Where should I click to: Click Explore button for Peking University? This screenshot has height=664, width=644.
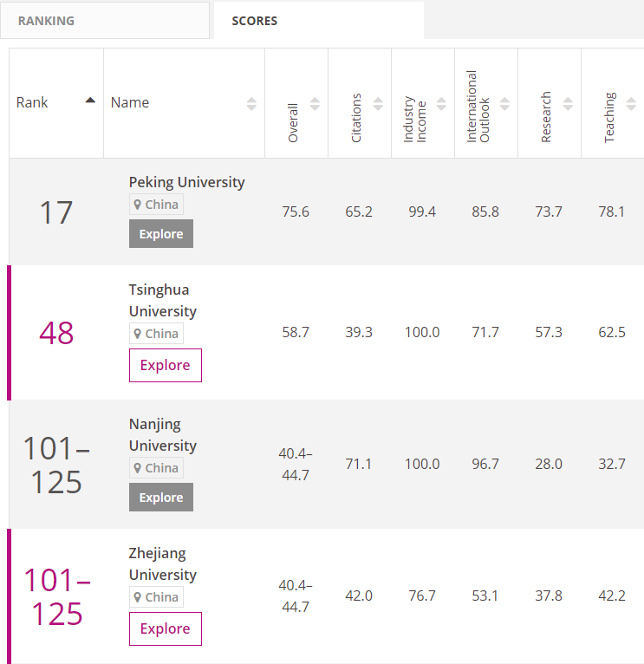pyautogui.click(x=161, y=234)
